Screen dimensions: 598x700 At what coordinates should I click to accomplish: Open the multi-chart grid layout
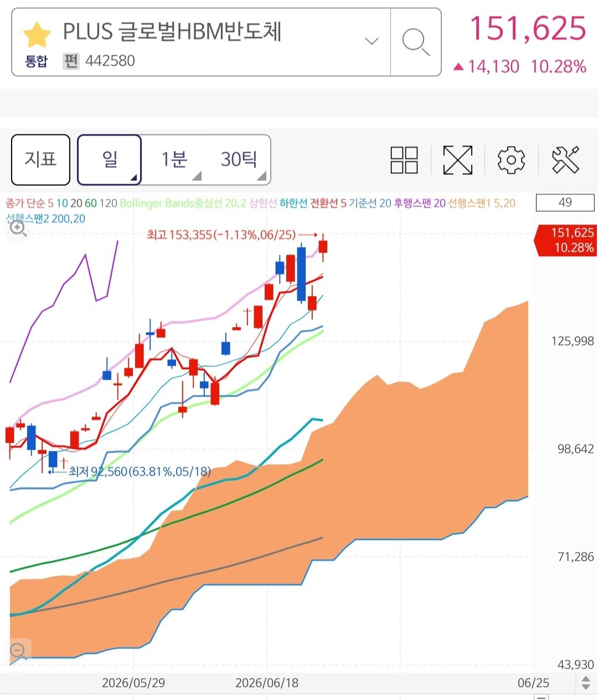click(404, 160)
